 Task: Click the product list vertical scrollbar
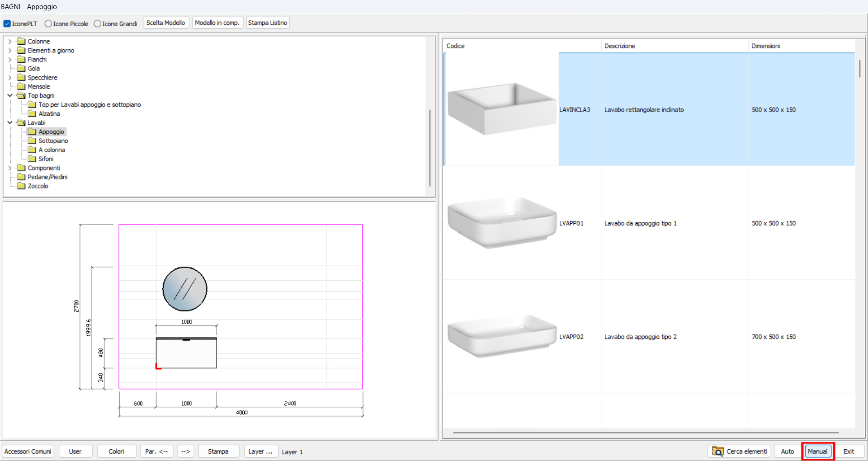click(859, 69)
